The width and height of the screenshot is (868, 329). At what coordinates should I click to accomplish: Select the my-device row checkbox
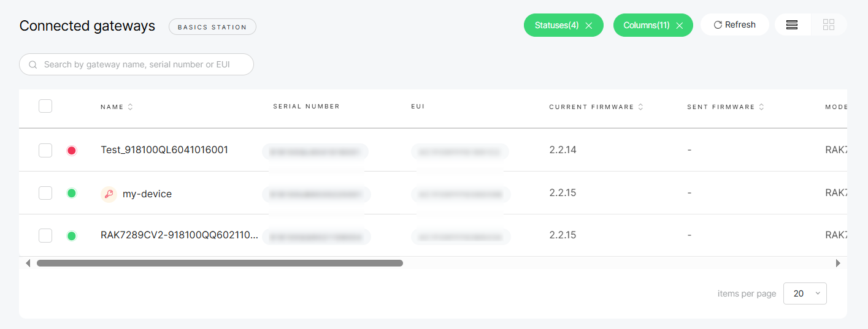45,193
